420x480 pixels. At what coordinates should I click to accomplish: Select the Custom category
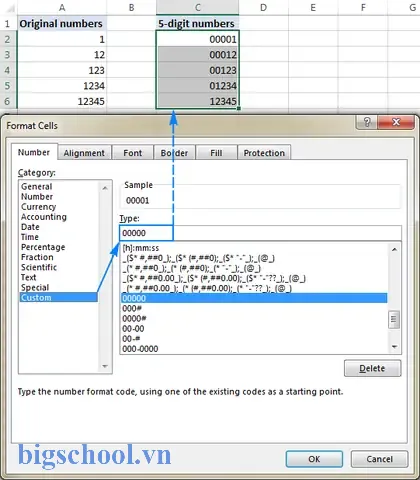(x=59, y=297)
